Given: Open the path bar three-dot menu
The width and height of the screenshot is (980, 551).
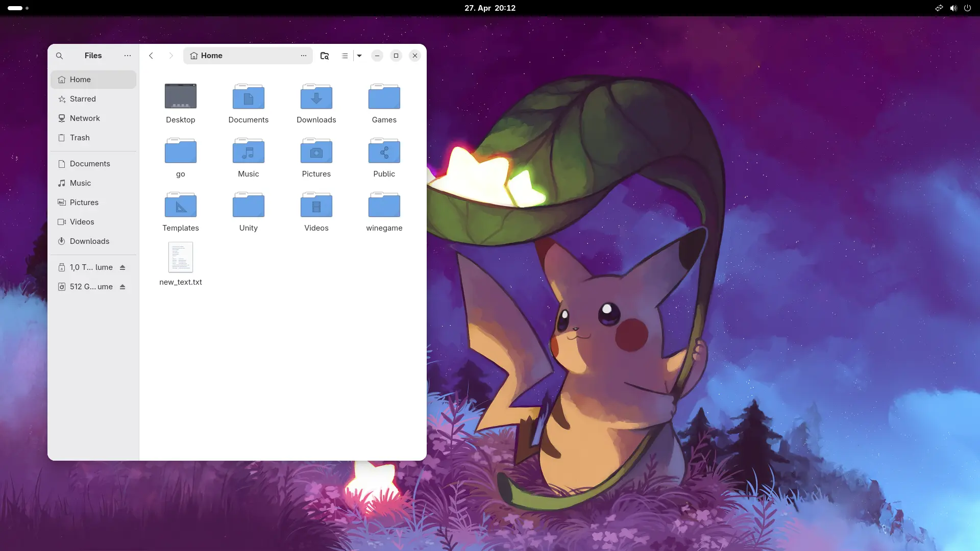Looking at the screenshot, I should point(304,56).
